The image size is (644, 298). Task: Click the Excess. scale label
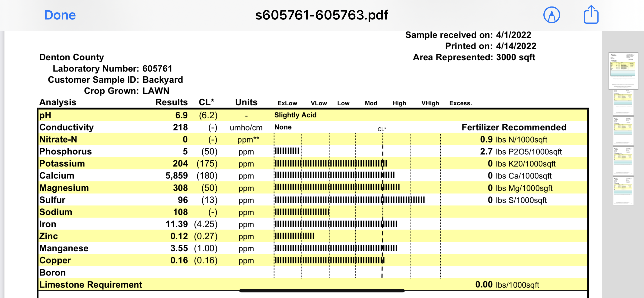pos(460,103)
